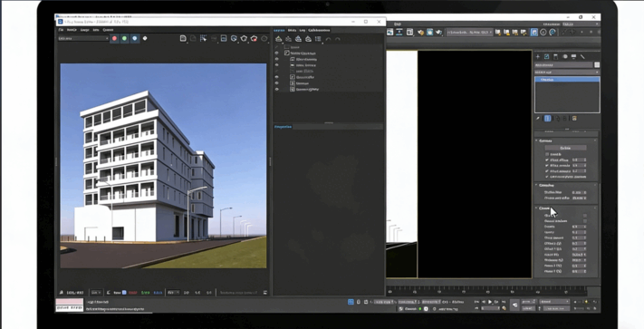The height and width of the screenshot is (329, 644).
Task: Click the undo arrow in layers toolbar
Action: coord(328,39)
